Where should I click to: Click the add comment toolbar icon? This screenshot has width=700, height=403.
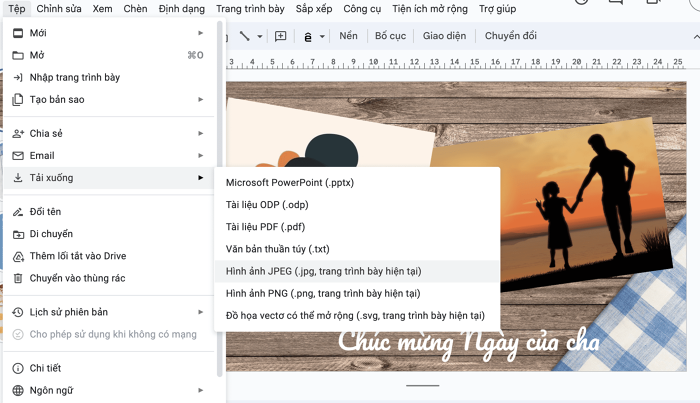point(280,36)
